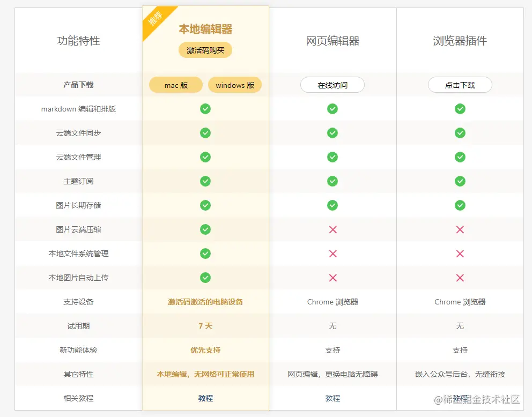Image resolution: width=532 pixels, height=417 pixels.
Task: Click the markdown 编辑和排版 check under 浏览器插件
Action: click(460, 109)
